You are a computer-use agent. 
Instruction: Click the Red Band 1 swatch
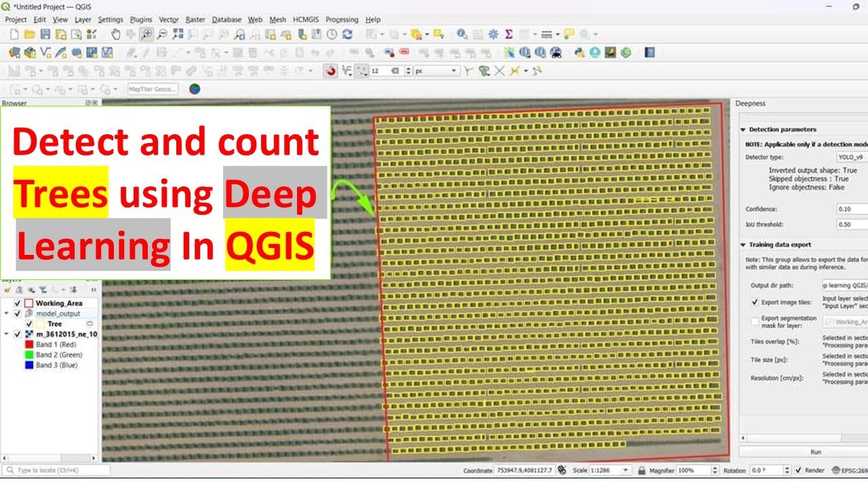click(29, 344)
